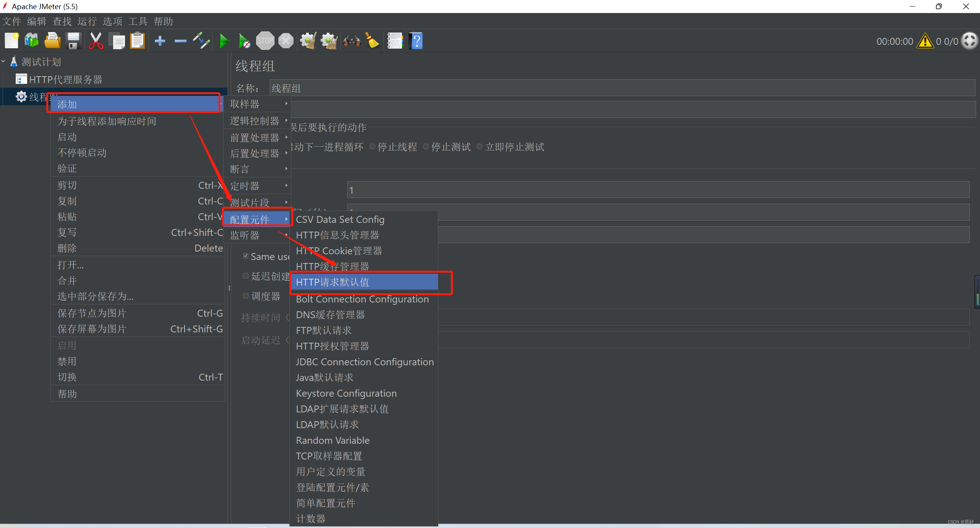Select HTTP代理服务器 in the tree

(65, 80)
